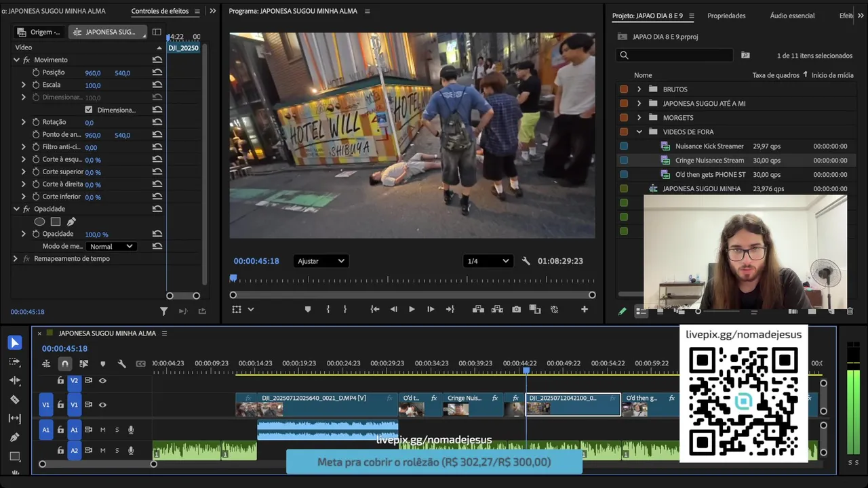Open the Áudio essencial tab
Viewport: 868px width, 488px height.
point(792,16)
